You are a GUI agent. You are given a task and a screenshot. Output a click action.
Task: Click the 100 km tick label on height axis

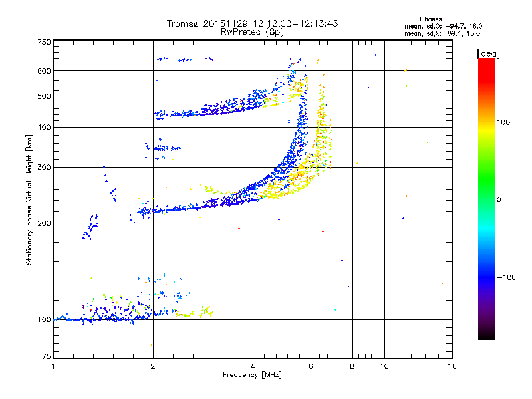[x=44, y=319]
